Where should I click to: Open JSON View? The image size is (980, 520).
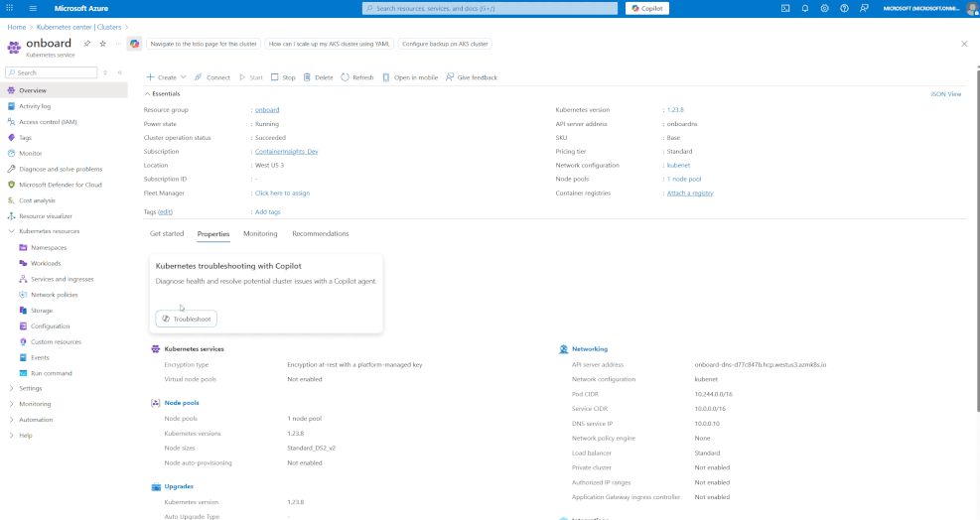pos(945,93)
